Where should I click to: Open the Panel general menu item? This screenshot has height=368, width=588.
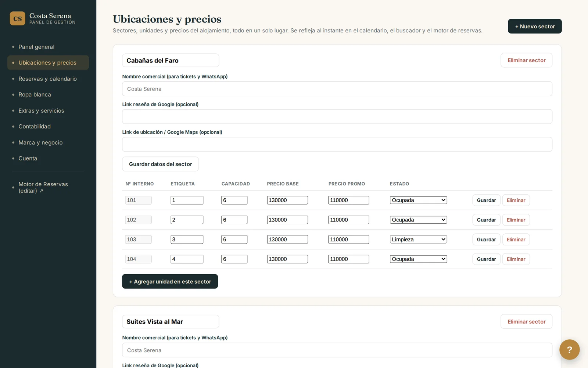[48, 47]
